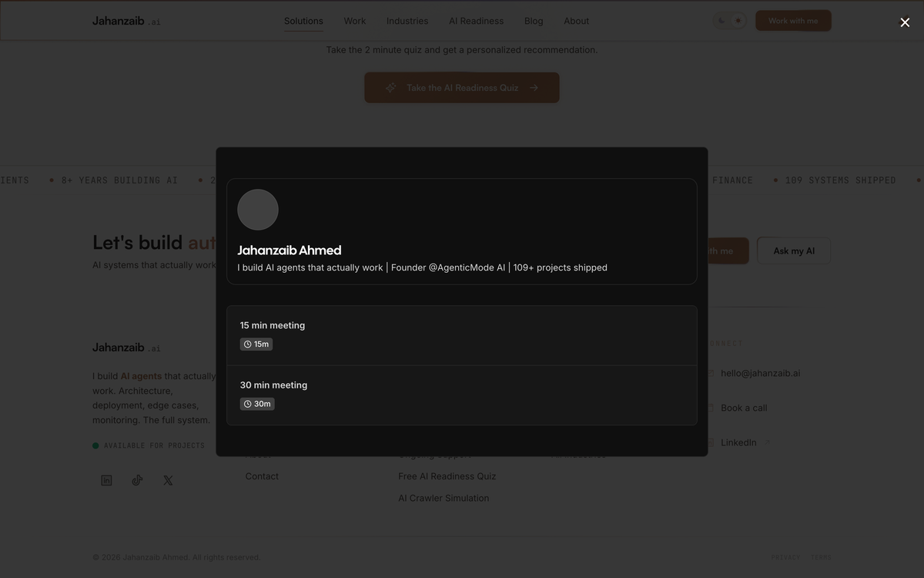Select the calendar icon next to Book a call

pyautogui.click(x=711, y=408)
